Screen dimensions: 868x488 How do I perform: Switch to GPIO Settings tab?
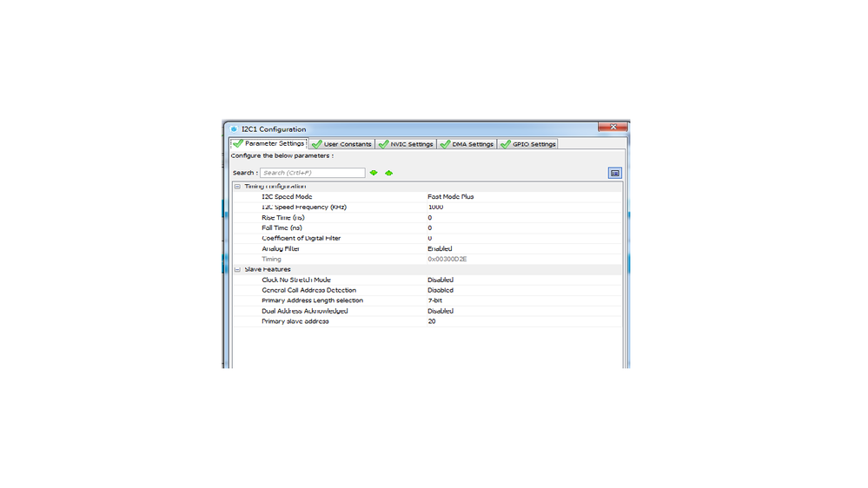point(528,144)
